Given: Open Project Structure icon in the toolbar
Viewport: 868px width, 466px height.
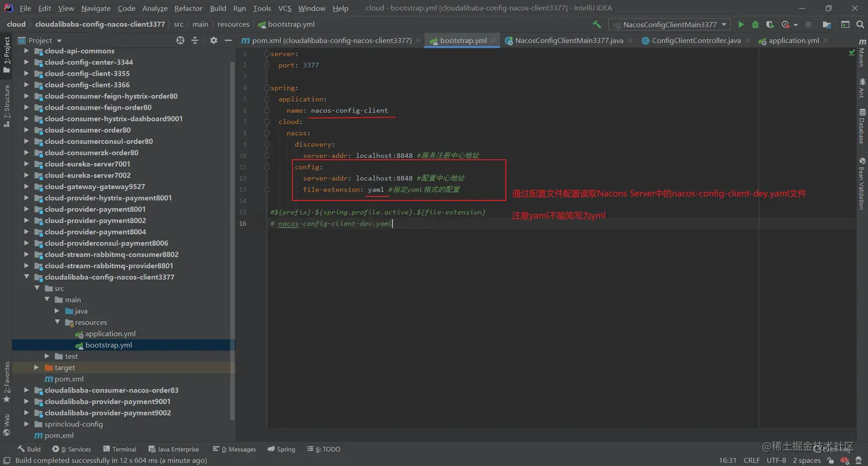Looking at the screenshot, I should [827, 25].
